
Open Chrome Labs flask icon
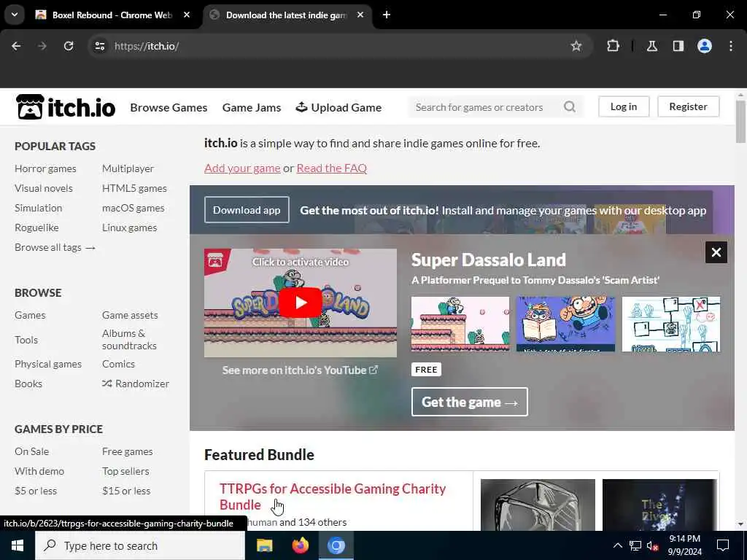(651, 46)
